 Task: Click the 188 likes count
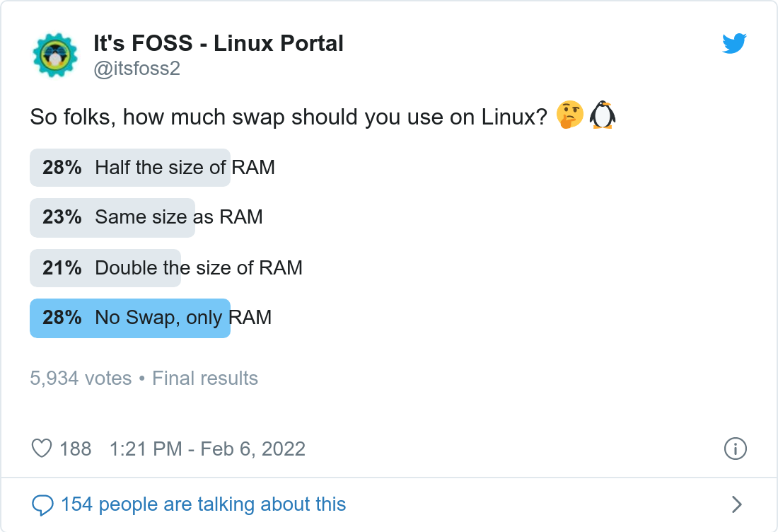tap(76, 449)
